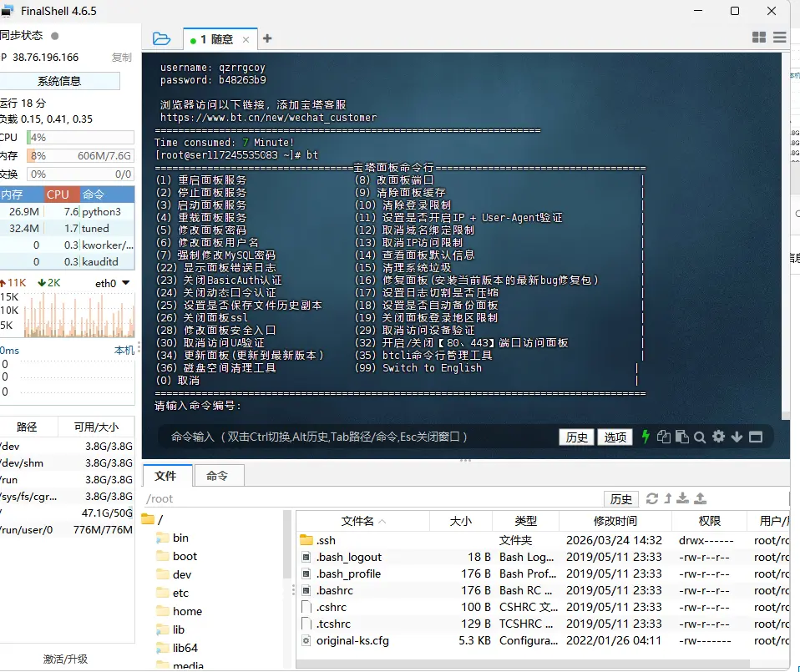Screen dimensions: 800x672
Task: Open 系统信息 from the sidebar
Action: coord(58,80)
